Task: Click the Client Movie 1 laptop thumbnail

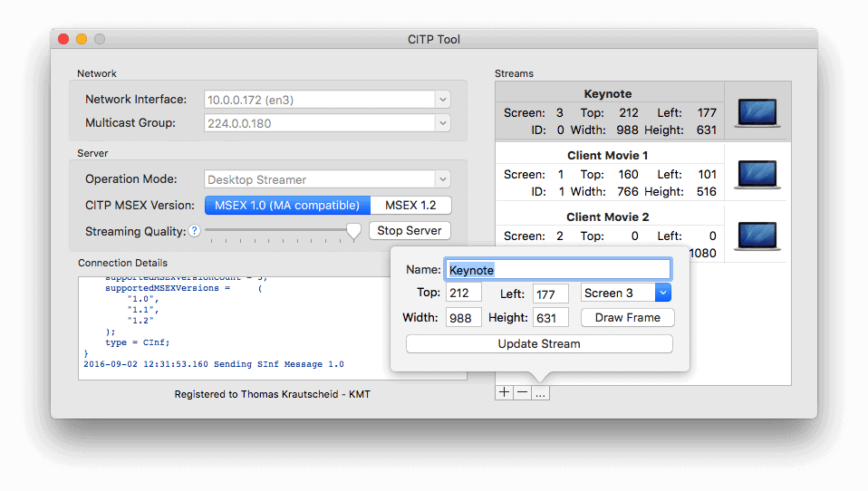Action: 757,174
